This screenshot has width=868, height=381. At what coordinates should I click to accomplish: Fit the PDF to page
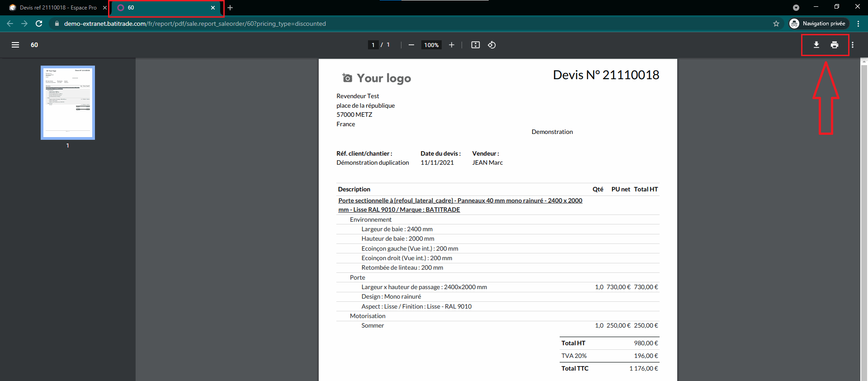[476, 45]
